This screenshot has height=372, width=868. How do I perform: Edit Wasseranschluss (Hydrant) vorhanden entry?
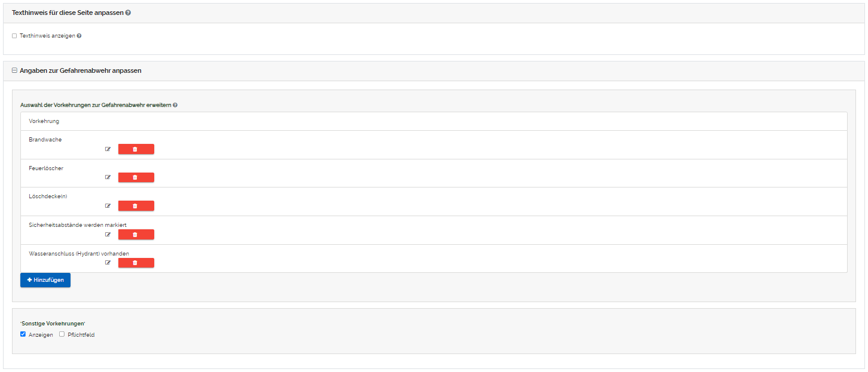(108, 263)
